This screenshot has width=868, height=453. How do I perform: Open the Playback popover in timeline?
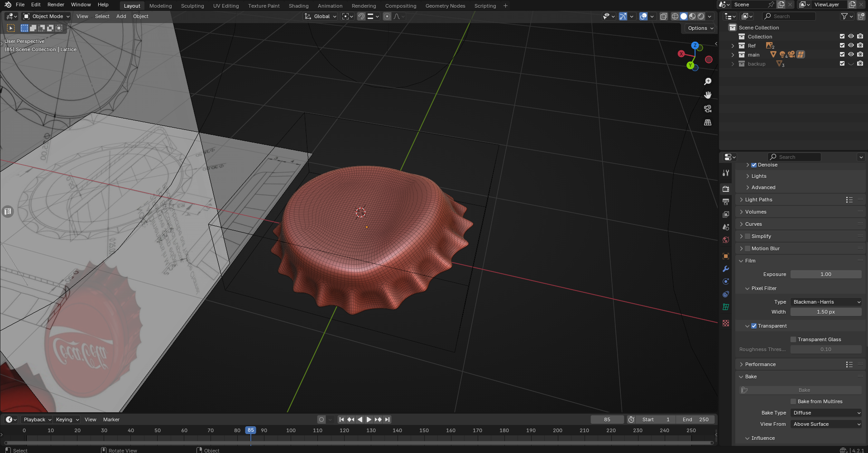[37, 420]
